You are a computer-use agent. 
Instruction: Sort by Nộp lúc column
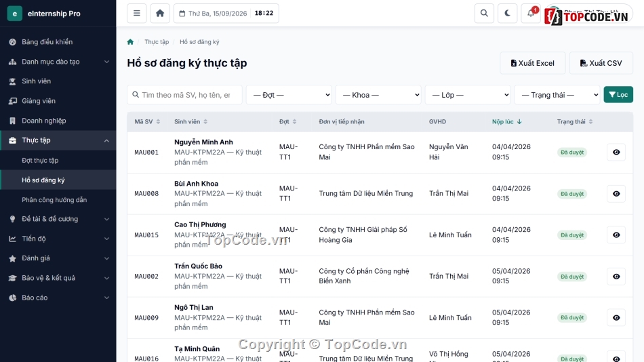pyautogui.click(x=507, y=121)
